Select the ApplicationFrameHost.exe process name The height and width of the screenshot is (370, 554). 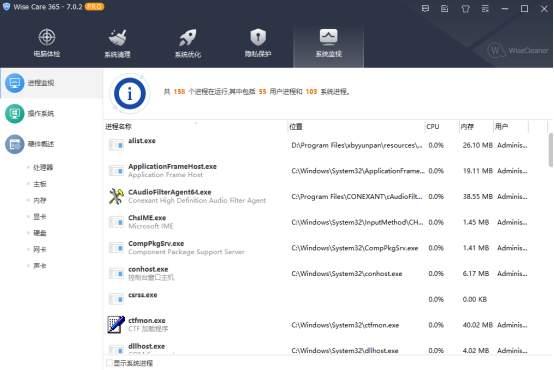click(x=172, y=166)
